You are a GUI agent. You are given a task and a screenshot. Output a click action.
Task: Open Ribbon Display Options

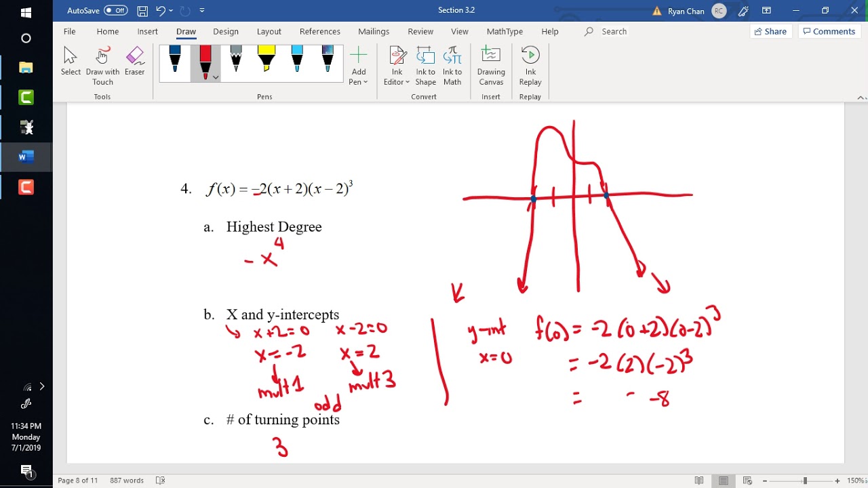(x=766, y=11)
